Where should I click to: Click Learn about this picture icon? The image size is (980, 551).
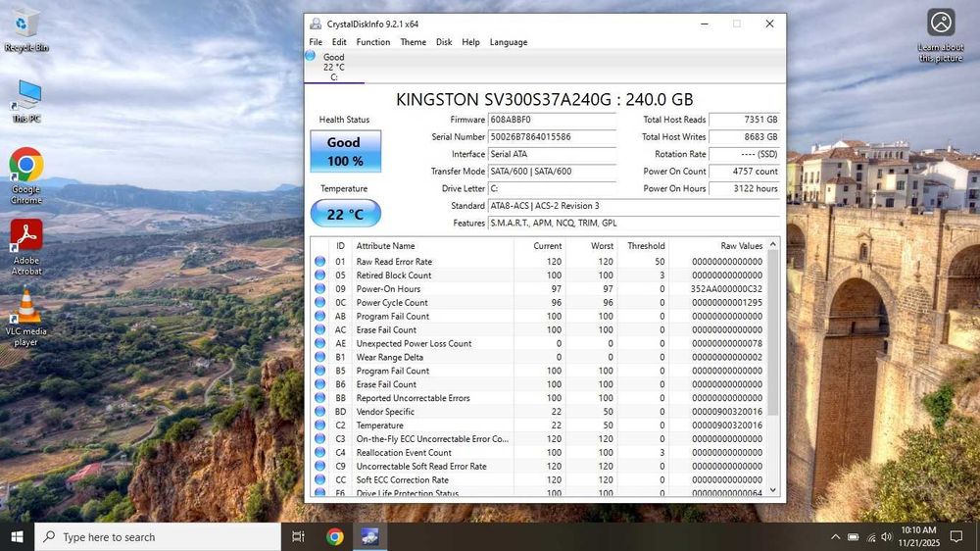pyautogui.click(x=941, y=35)
